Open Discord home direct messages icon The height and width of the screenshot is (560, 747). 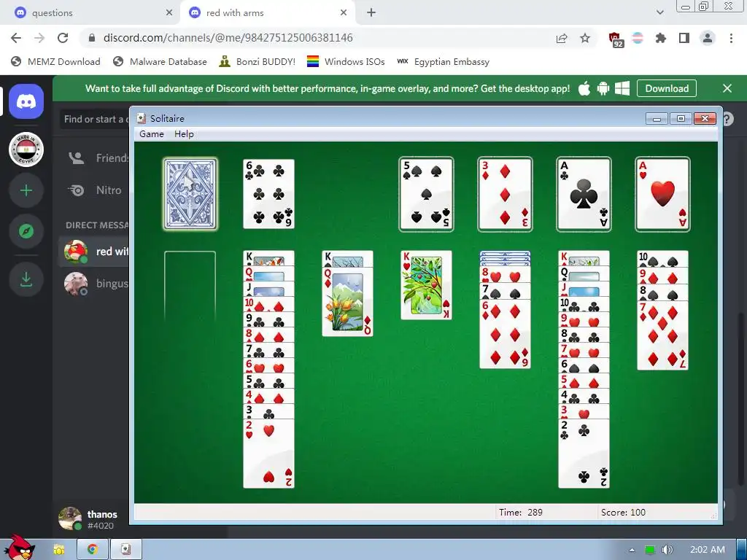point(26,101)
